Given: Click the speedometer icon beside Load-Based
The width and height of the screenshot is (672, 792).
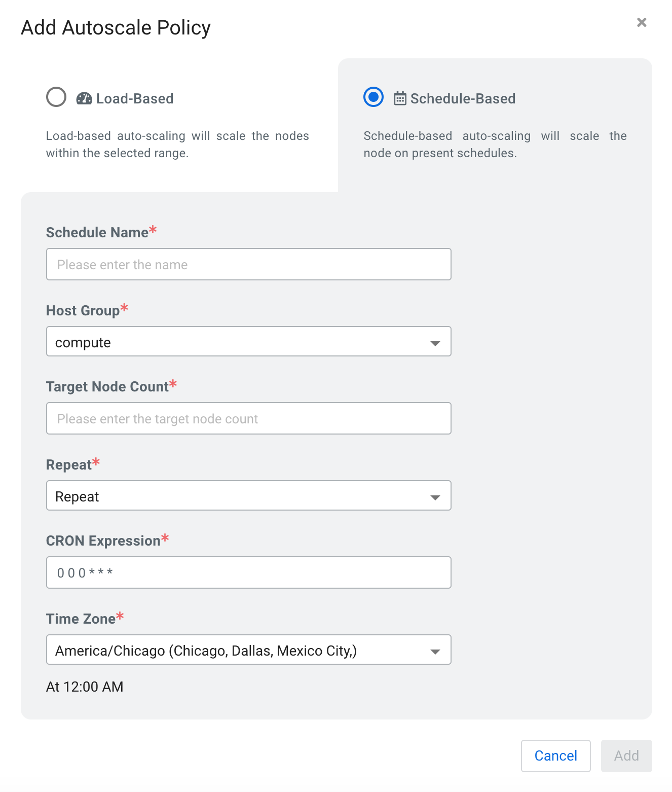Looking at the screenshot, I should [x=85, y=98].
